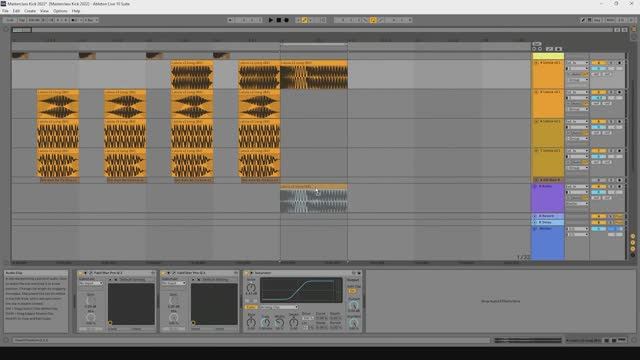This screenshot has width=640, height=360.
Task: Select the grey audio clip on Audio track
Action: point(313,199)
